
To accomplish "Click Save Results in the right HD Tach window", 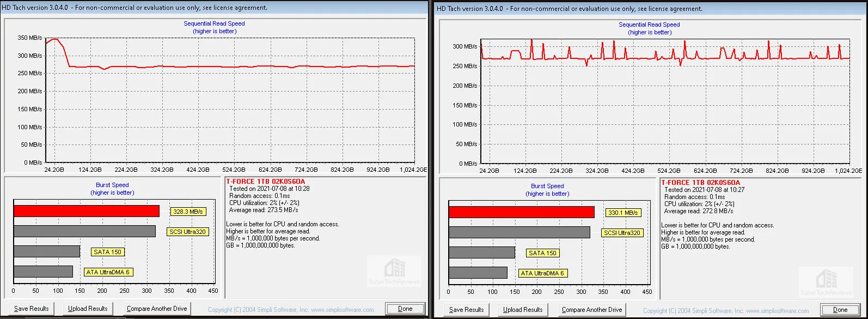I will 467,310.
